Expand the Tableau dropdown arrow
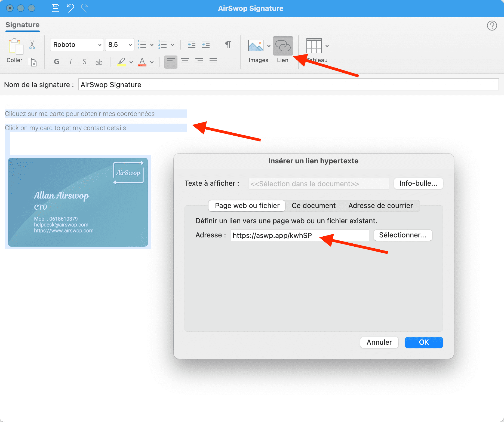The width and height of the screenshot is (504, 422). point(327,46)
